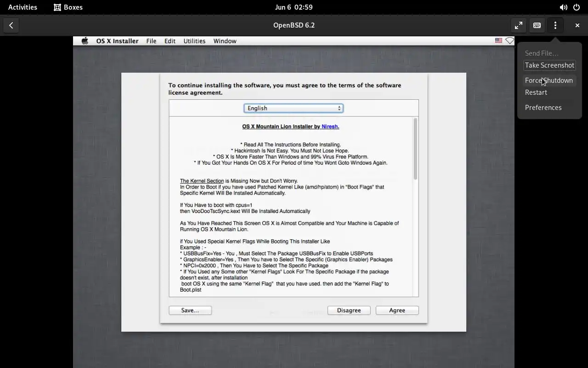
Task: Open the three-dot menu button in Boxes
Action: pos(555,25)
